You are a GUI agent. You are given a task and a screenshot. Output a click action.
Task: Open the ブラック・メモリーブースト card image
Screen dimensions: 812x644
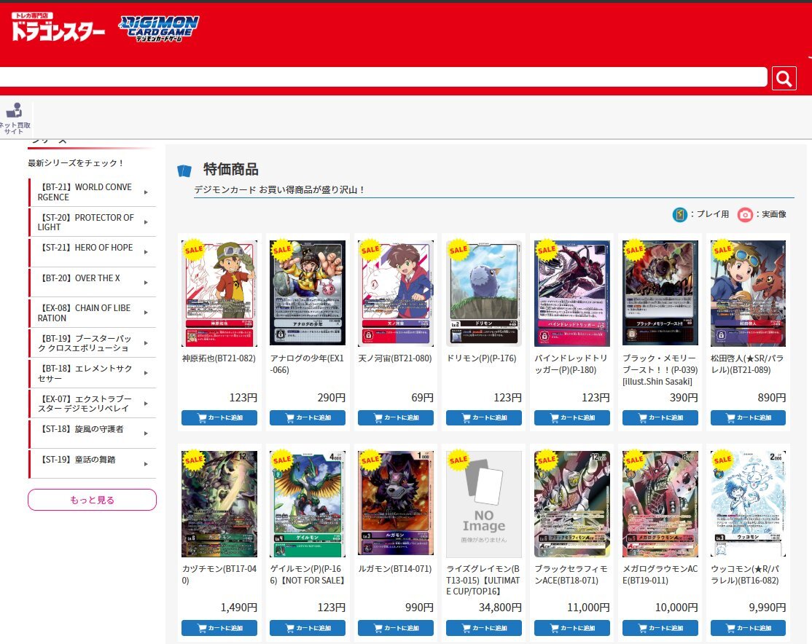pos(660,293)
